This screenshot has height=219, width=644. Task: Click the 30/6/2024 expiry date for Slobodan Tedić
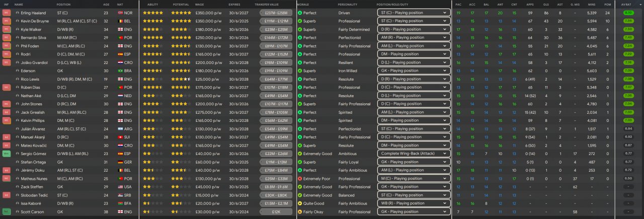(x=237, y=195)
